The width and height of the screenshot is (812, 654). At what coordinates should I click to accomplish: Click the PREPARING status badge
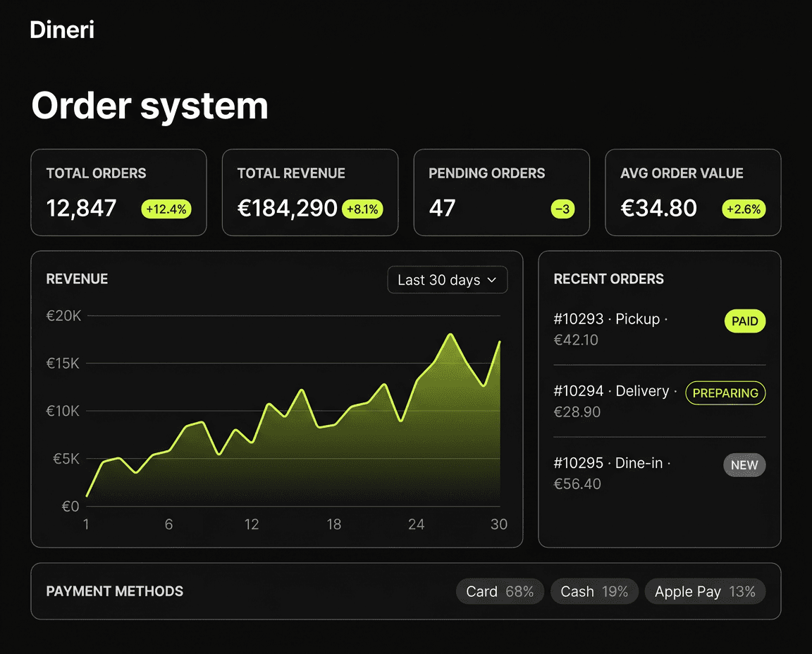725,393
